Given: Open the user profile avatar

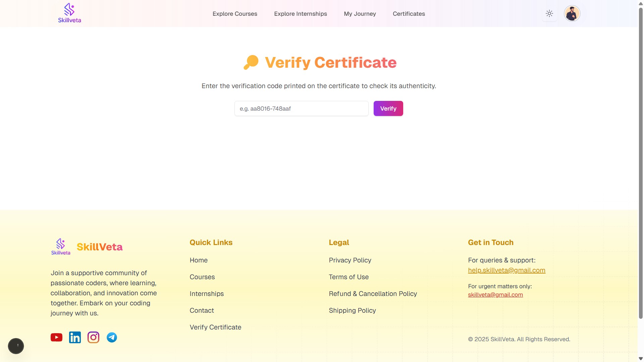Looking at the screenshot, I should coord(572,14).
